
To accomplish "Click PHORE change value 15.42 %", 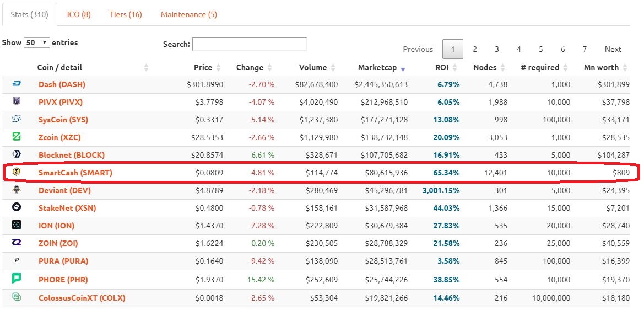I will pyautogui.click(x=261, y=280).
